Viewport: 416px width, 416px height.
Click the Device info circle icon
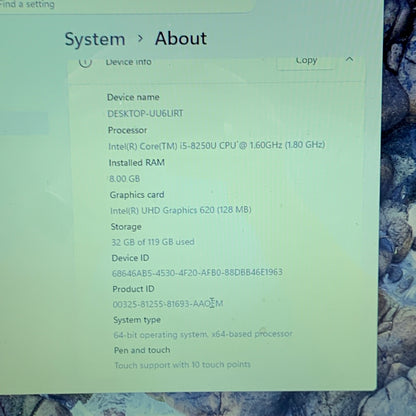85,62
